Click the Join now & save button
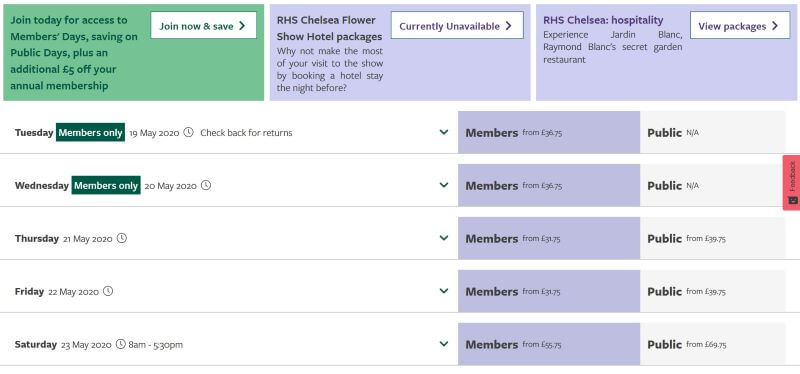This screenshot has height=374, width=800. click(x=203, y=26)
